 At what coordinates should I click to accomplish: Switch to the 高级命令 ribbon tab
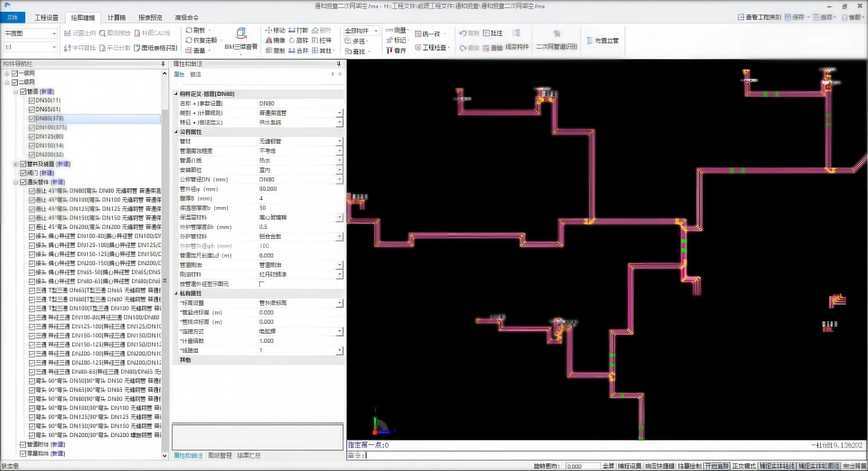[186, 18]
